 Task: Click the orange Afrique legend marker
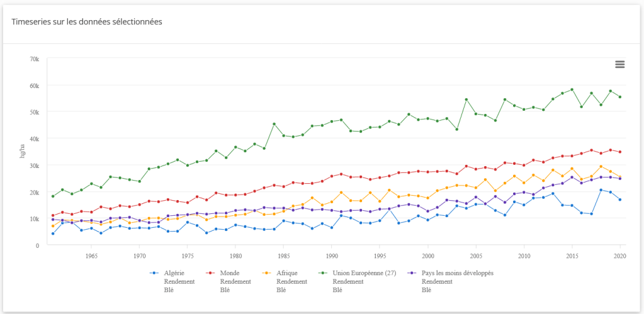point(267,273)
